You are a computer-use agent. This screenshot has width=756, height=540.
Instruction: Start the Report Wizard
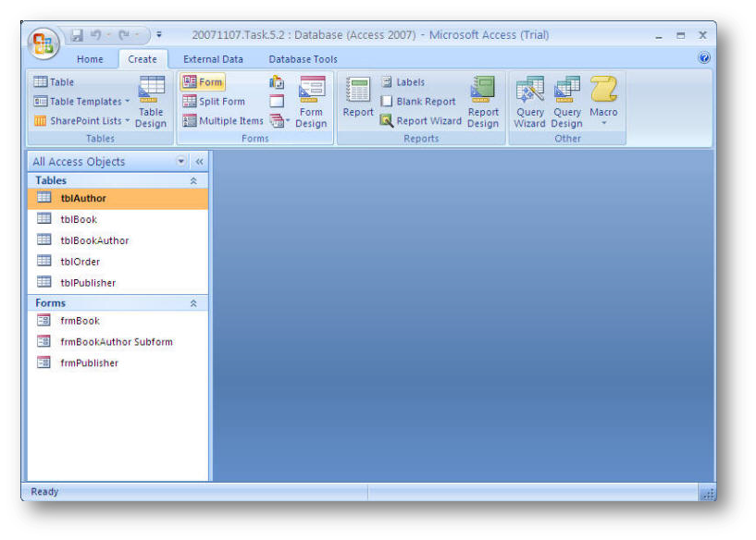420,121
